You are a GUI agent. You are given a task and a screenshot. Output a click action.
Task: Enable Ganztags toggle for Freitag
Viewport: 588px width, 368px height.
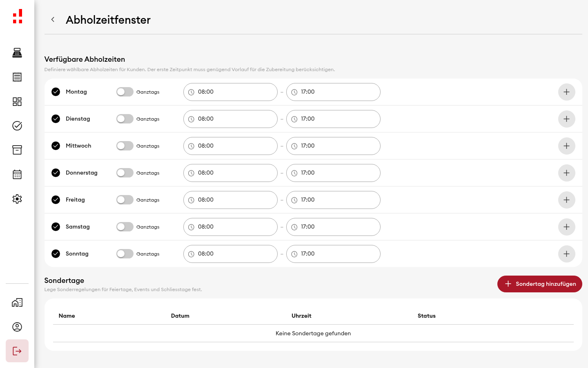tap(125, 200)
